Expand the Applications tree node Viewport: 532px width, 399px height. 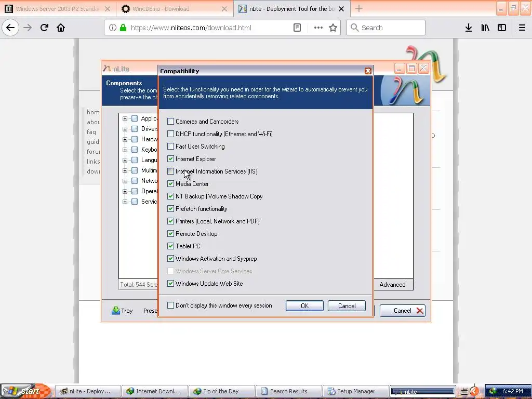(125, 118)
